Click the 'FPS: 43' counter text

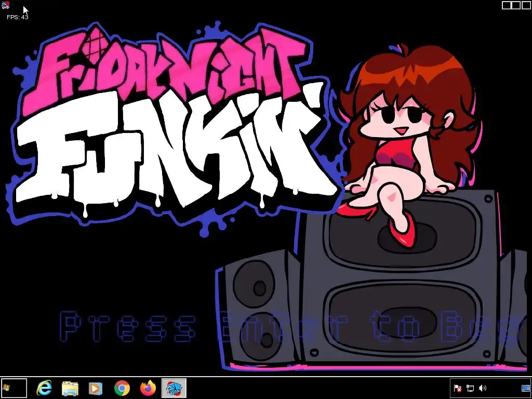[17, 17]
